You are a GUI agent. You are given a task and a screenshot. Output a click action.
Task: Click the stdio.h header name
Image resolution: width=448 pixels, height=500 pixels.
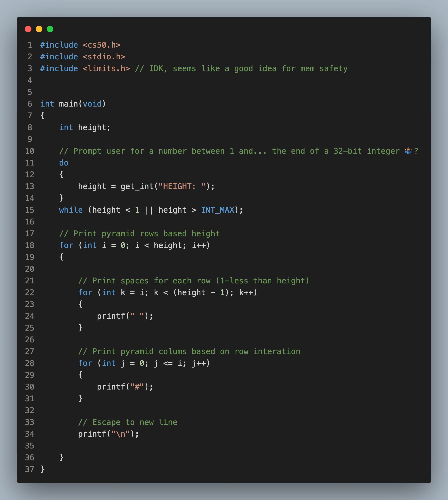point(104,56)
